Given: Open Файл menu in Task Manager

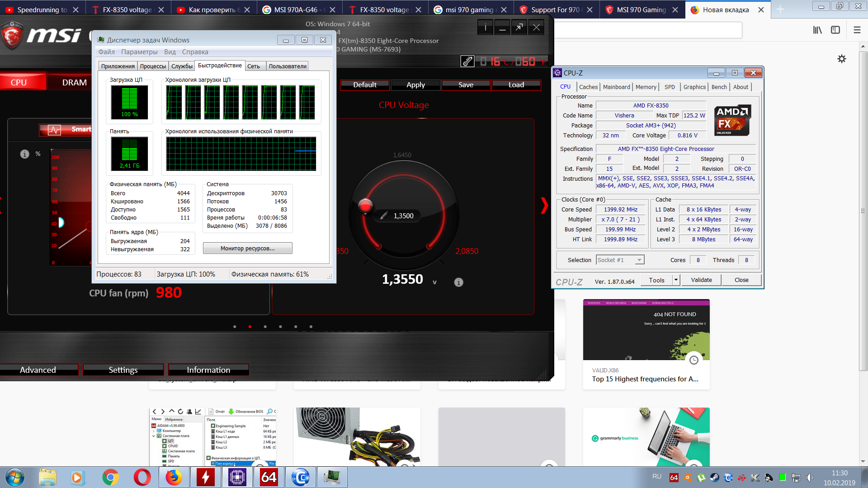Looking at the screenshot, I should 107,52.
